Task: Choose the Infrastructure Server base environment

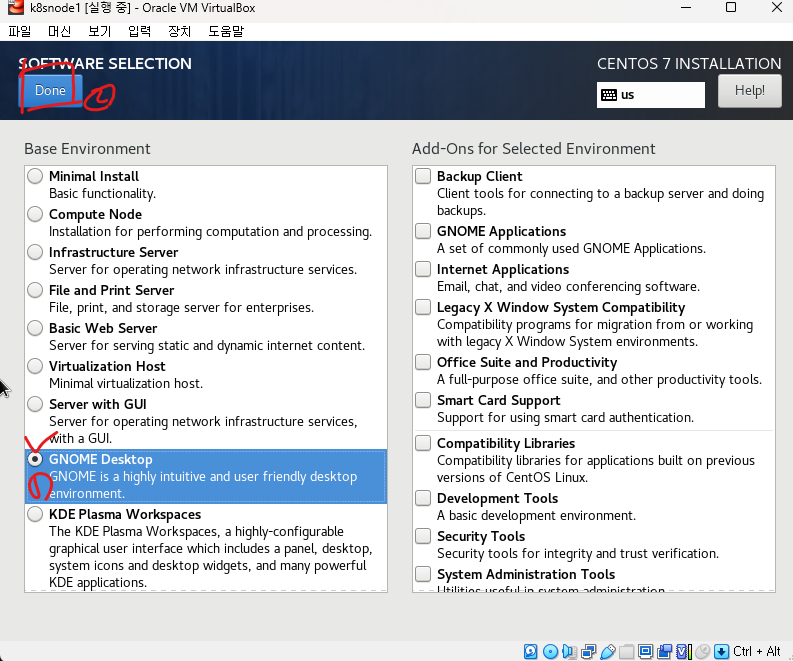Action: pyautogui.click(x=35, y=252)
